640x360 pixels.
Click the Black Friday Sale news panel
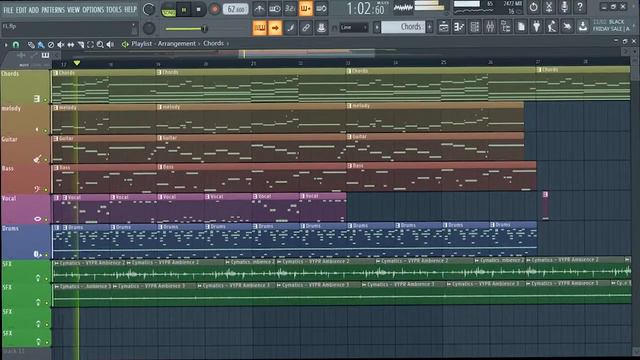[611, 25]
